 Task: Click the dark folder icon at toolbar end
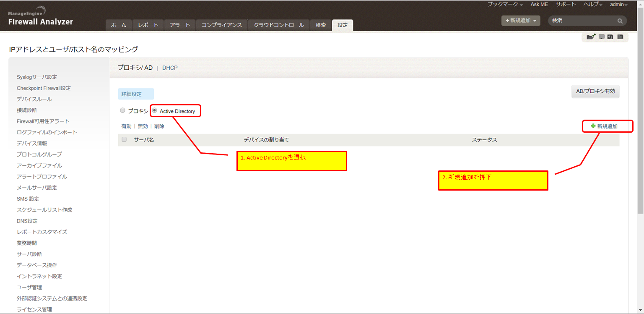(620, 37)
